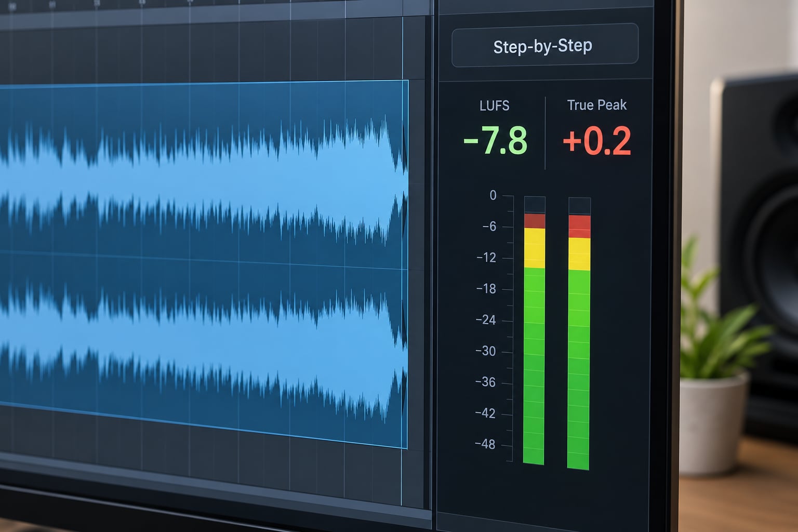Screen dimensions: 798x532
Task: Click the -24 mark on meter scale
Action: coord(485,320)
